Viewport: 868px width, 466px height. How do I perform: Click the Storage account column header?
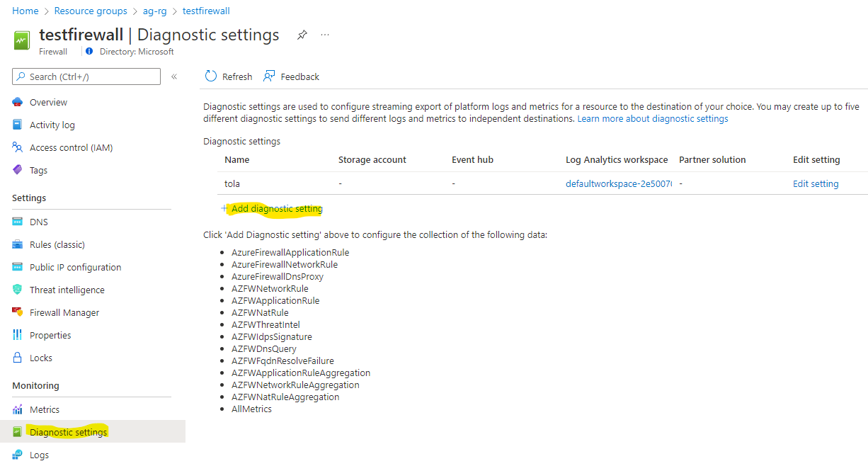click(x=372, y=159)
